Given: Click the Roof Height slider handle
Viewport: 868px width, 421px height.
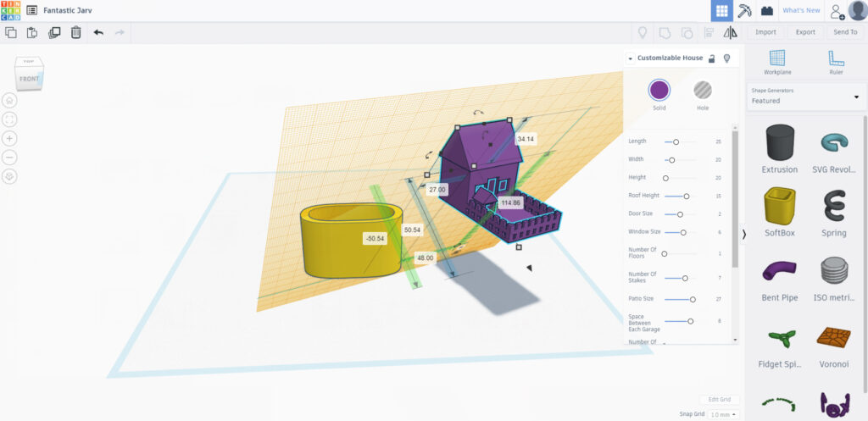Looking at the screenshot, I should tap(687, 197).
